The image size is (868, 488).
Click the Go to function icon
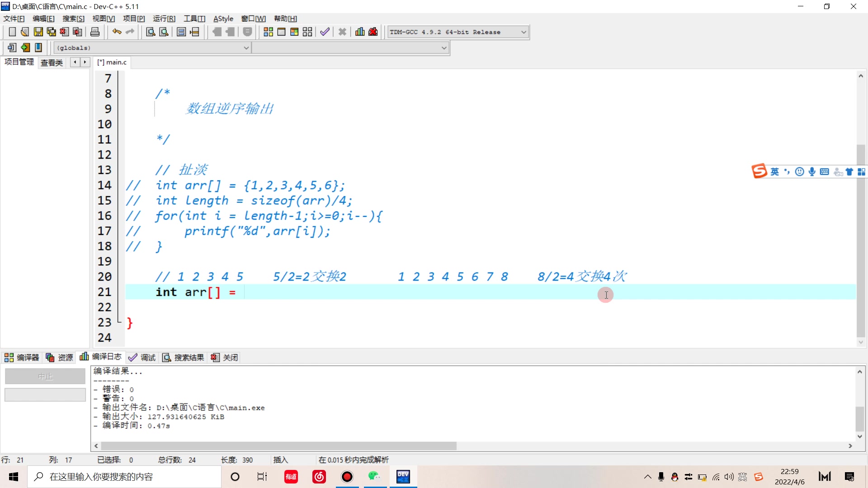tap(181, 32)
